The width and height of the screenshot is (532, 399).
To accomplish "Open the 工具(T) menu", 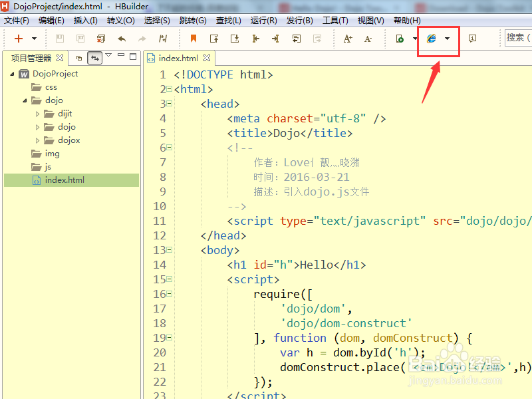I will [x=335, y=21].
